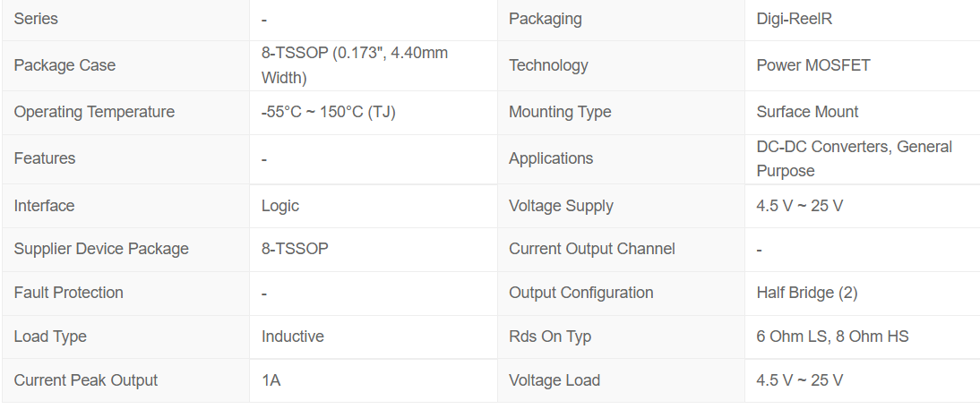Click the Current Peak Output label
Viewport: 980px width, 409px height.
[x=86, y=379]
